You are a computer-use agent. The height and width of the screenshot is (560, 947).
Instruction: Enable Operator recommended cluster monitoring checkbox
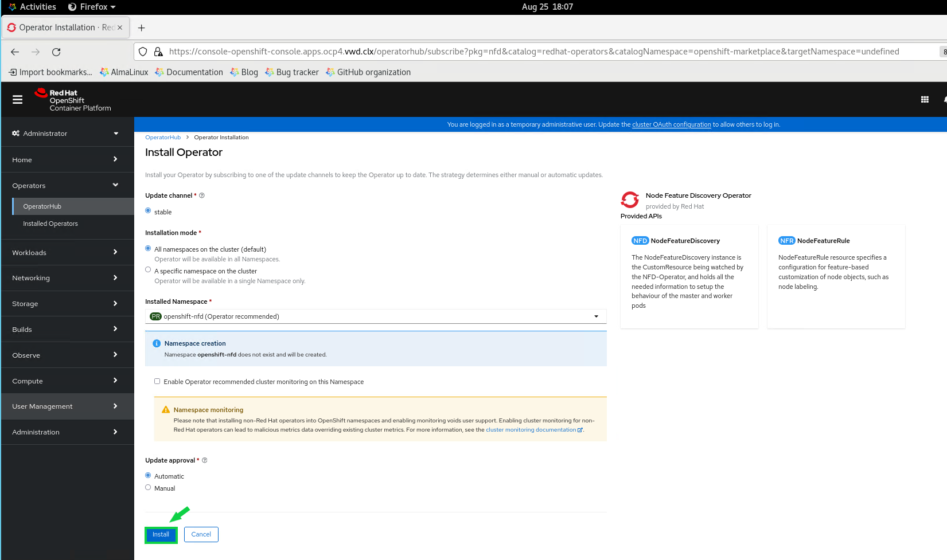(157, 381)
